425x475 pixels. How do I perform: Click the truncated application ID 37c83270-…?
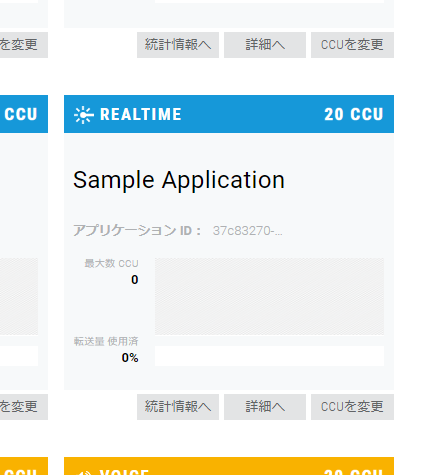click(247, 231)
